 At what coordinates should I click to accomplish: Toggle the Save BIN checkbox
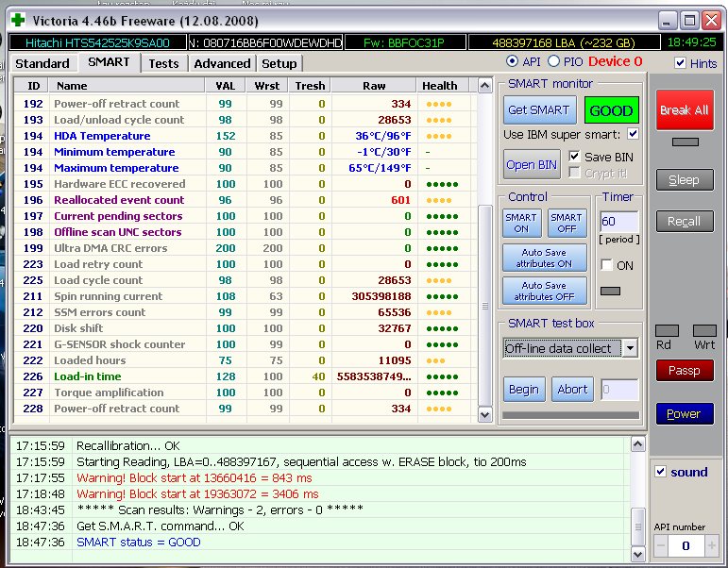pos(574,157)
